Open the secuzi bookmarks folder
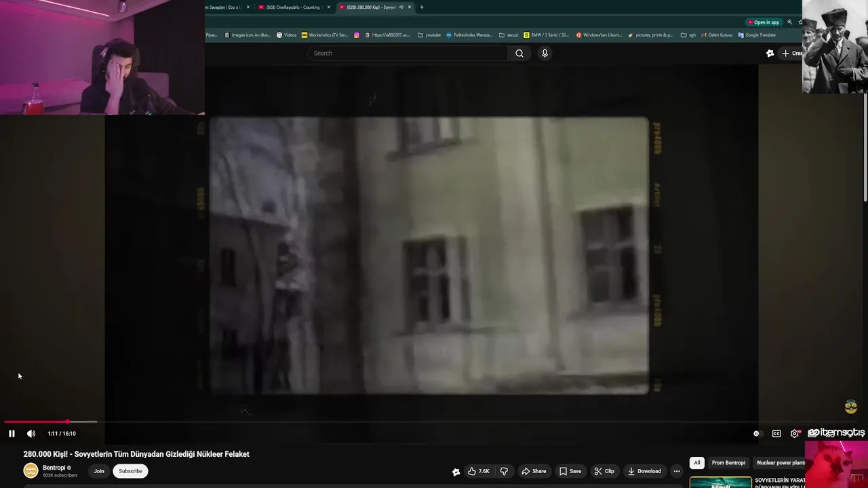868x488 pixels. pos(509,35)
